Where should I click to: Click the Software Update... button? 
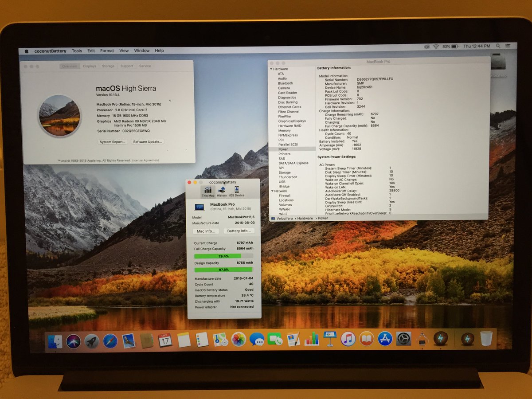(x=148, y=142)
